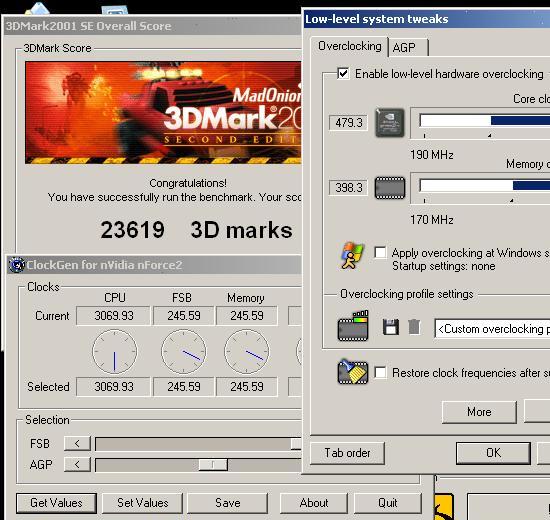The image size is (550, 520).
Task: Click Get Values in ClockGen
Action: click(x=56, y=503)
